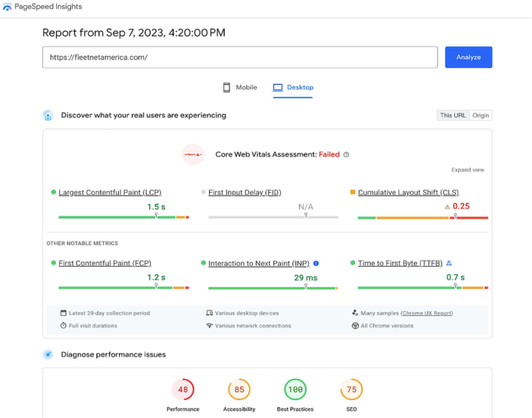Click the diagnose performance issues icon

(x=48, y=354)
